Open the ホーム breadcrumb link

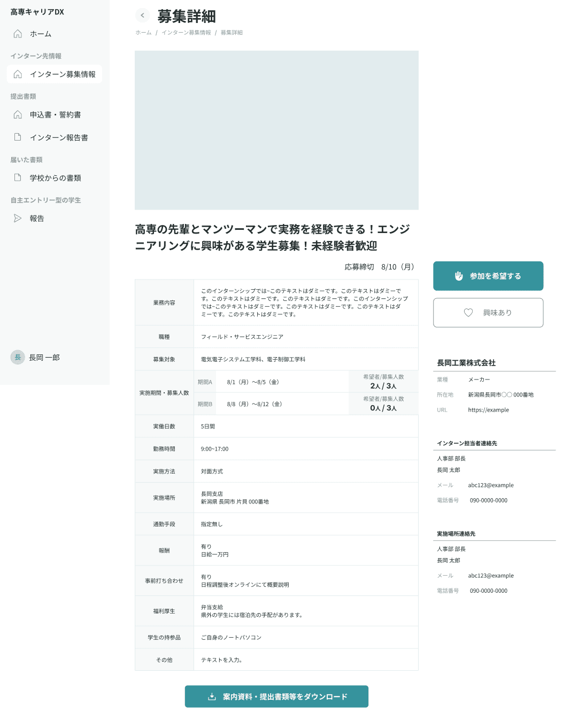tap(143, 33)
